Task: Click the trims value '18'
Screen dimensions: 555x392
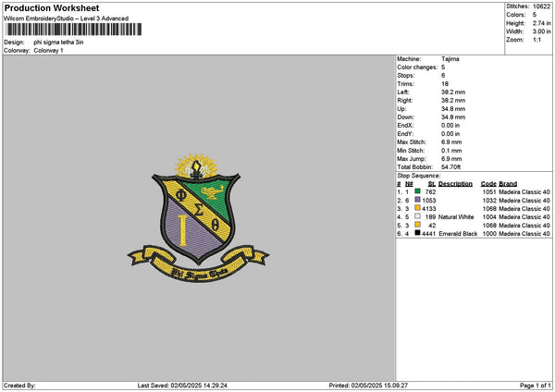Action: pyautogui.click(x=445, y=84)
